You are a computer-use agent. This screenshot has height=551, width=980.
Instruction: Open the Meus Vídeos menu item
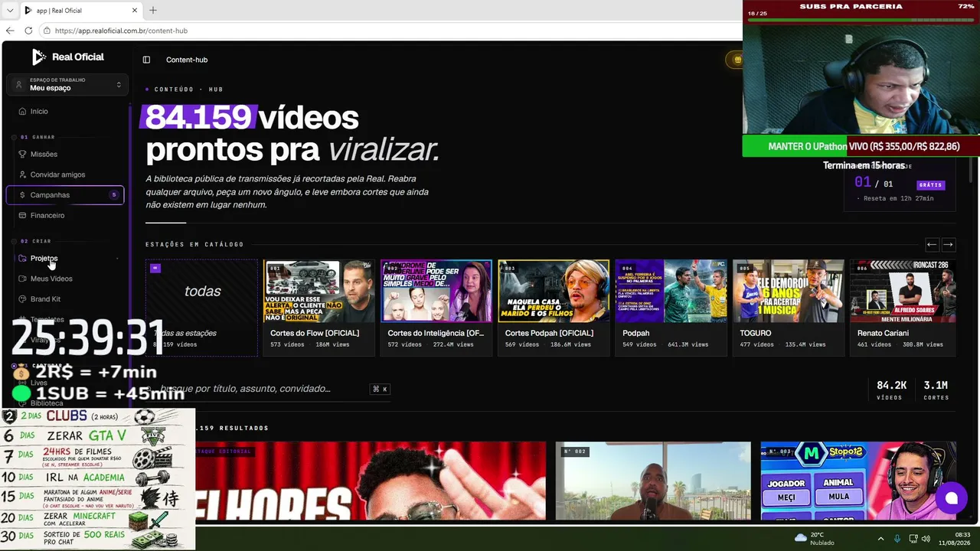coord(51,279)
